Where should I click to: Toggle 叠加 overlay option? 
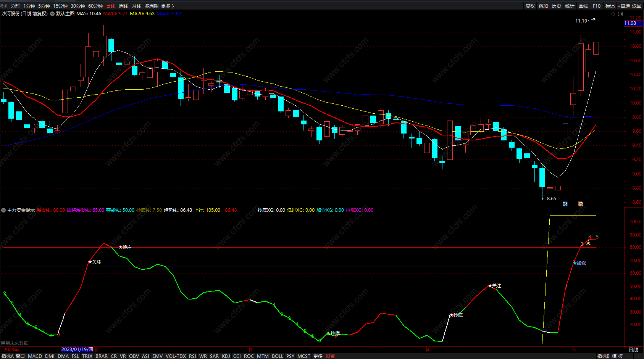click(543, 6)
